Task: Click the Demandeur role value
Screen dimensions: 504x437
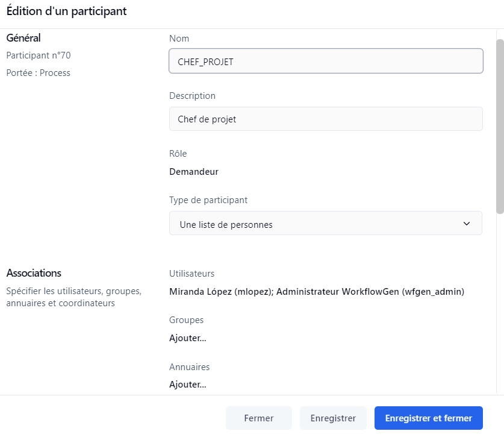Action: pyautogui.click(x=193, y=172)
